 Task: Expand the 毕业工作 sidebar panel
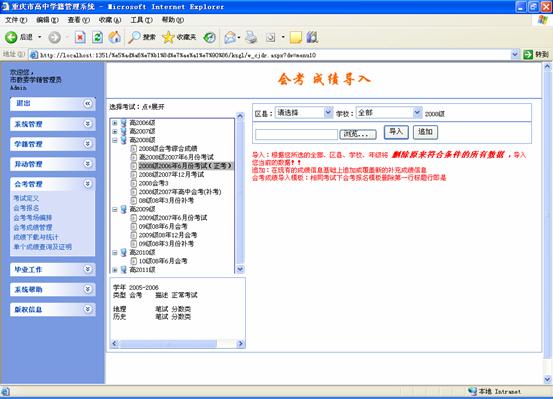tap(88, 269)
